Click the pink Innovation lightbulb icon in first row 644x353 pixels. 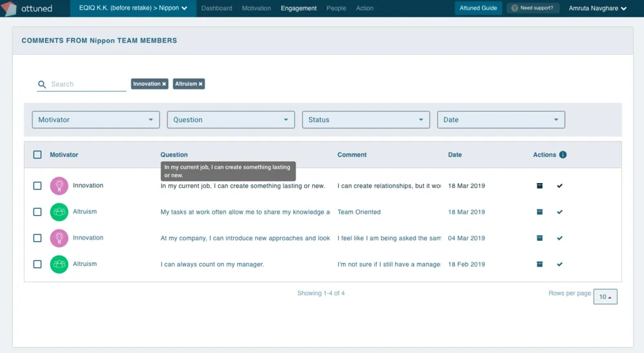tap(59, 186)
